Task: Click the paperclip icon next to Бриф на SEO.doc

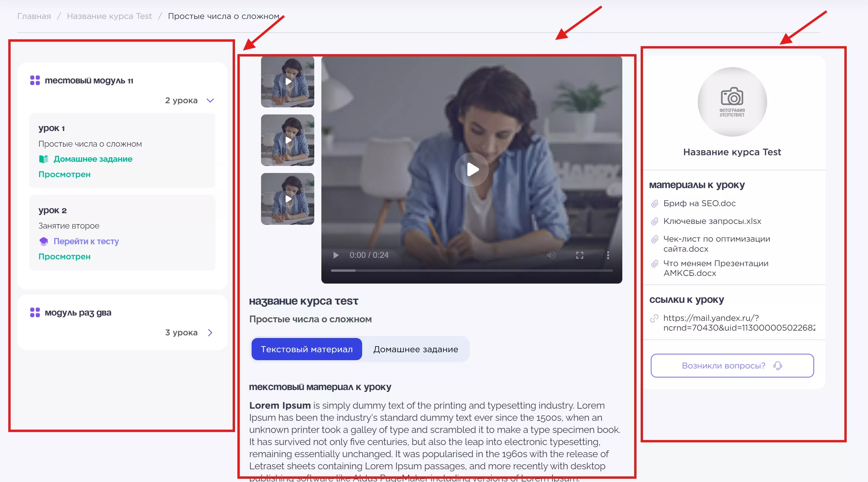Action: tap(654, 203)
